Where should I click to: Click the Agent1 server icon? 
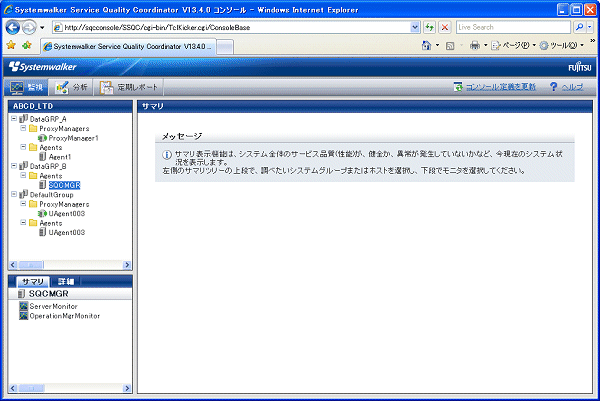[x=43, y=156]
